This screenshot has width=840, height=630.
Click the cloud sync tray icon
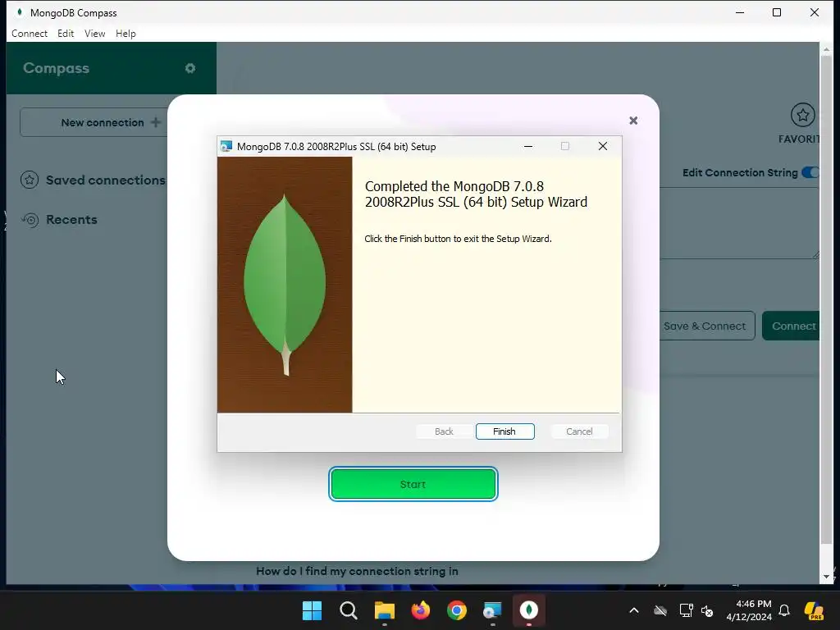pyautogui.click(x=660, y=610)
